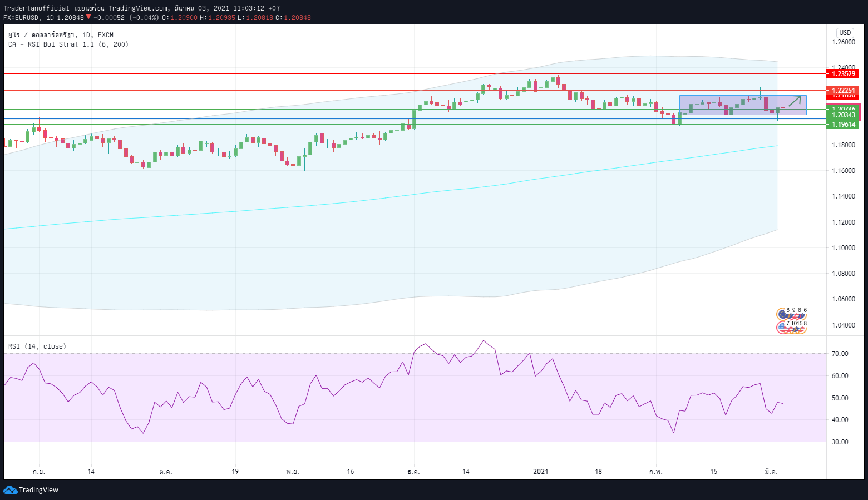Viewport: 868px width, 500px height.
Task: Click the 1.26000 price axis label
Action: (844, 42)
